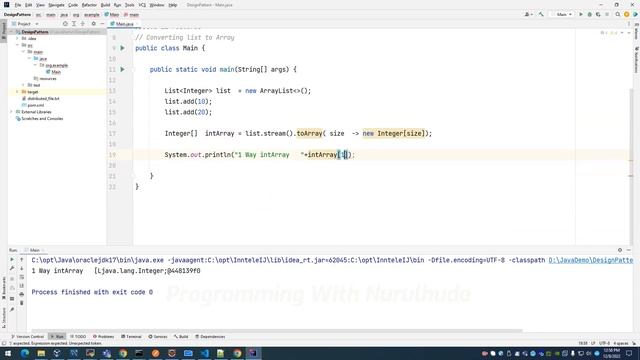640x360 pixels.
Task: Run the main method from the gutter
Action: click(x=122, y=69)
